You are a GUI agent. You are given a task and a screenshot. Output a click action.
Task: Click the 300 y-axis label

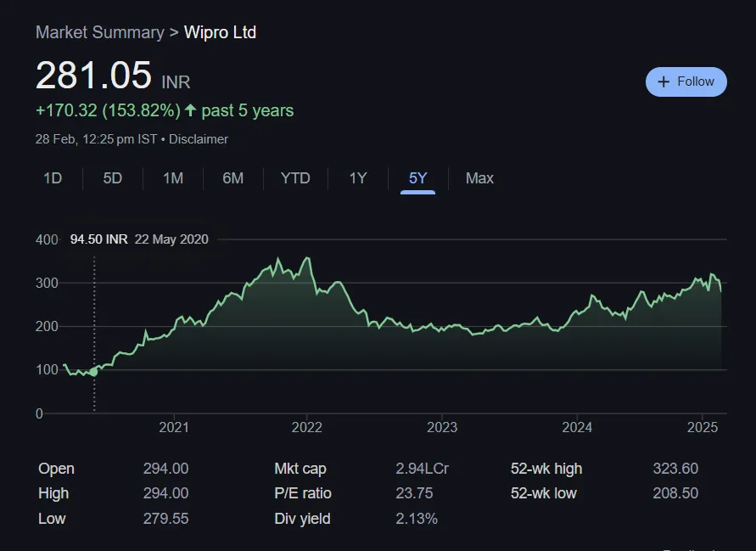click(x=47, y=283)
